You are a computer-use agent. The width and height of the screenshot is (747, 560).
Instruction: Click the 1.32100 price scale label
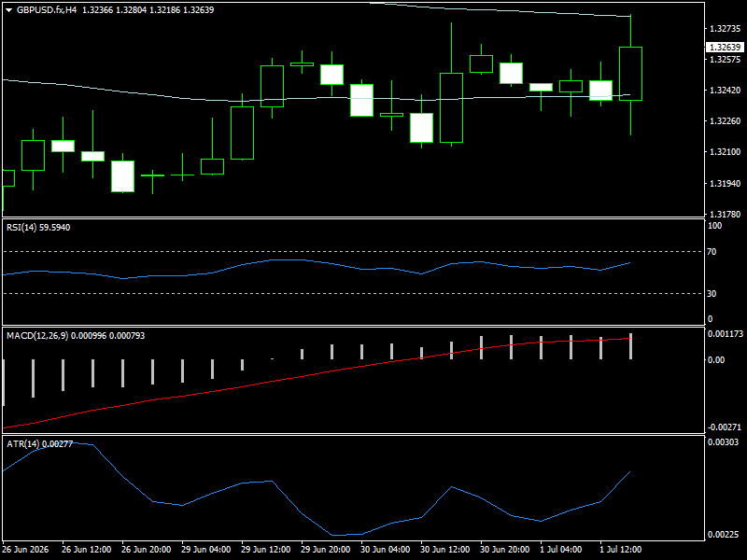pos(726,152)
